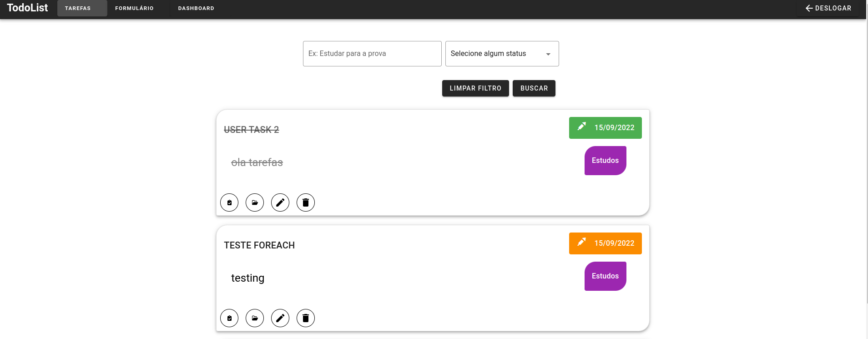Open the folder icon on TESTE FOREACH
This screenshot has height=339, width=868.
click(254, 318)
